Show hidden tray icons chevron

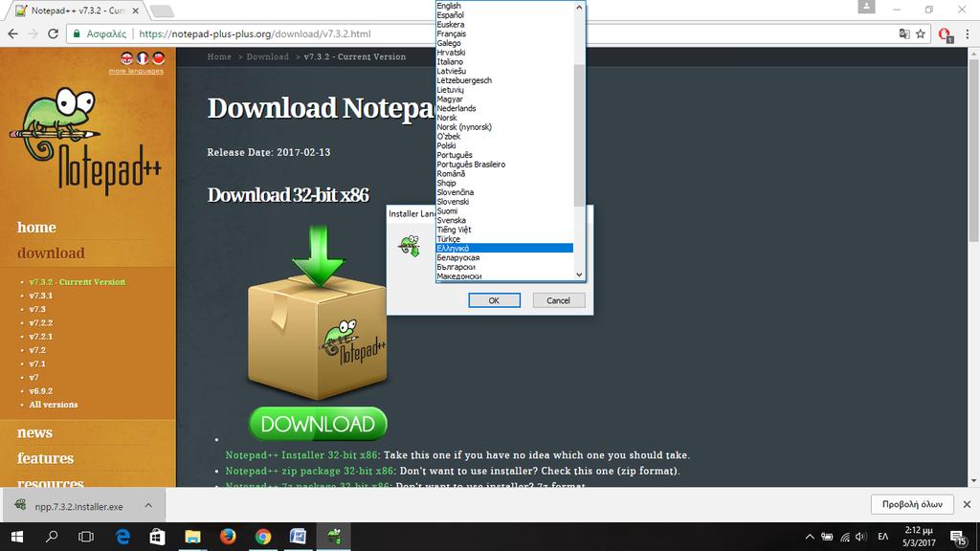coord(810,537)
